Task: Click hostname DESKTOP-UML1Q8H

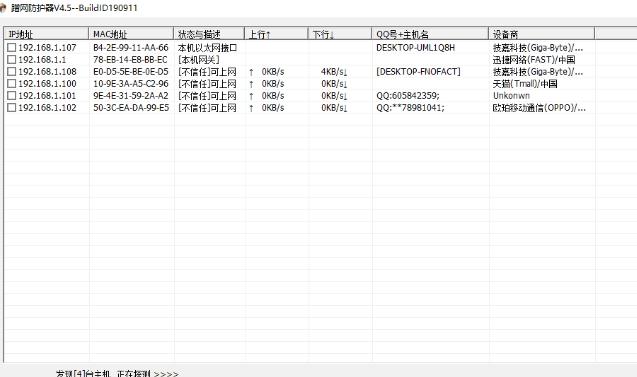Action: point(415,48)
